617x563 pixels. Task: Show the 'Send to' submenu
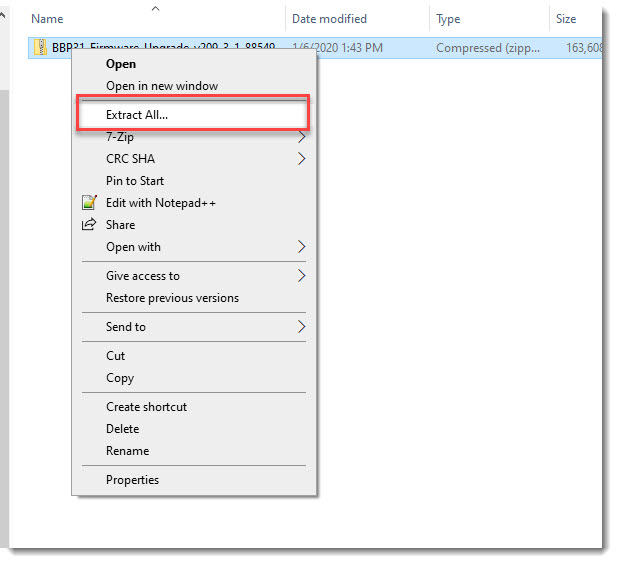(x=301, y=327)
